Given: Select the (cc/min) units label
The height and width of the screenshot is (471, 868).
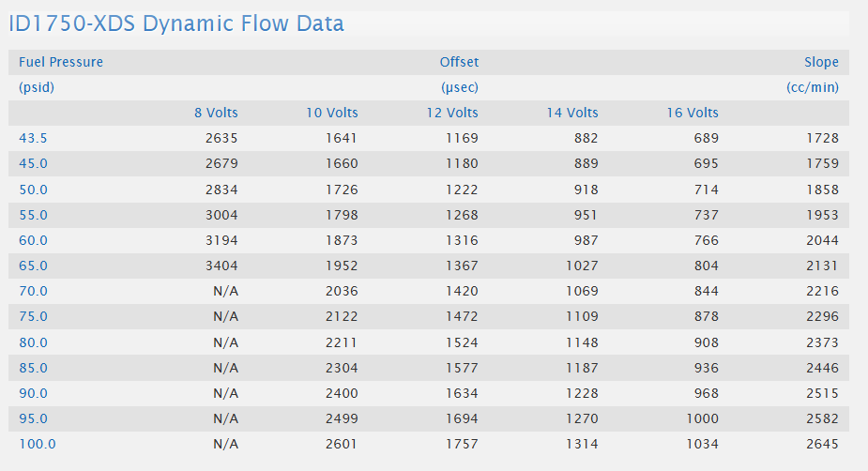Looking at the screenshot, I should [813, 87].
